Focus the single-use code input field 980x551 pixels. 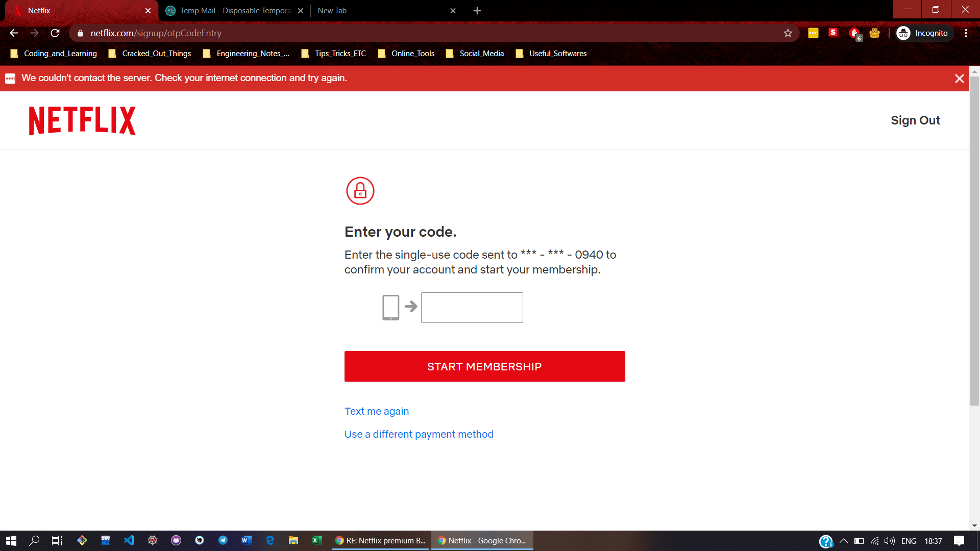tap(472, 308)
